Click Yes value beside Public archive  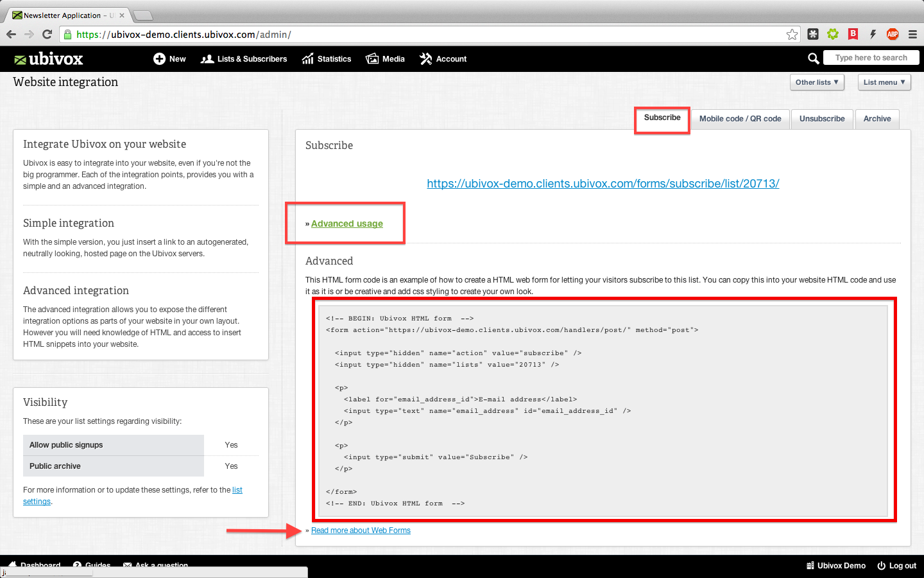point(231,466)
